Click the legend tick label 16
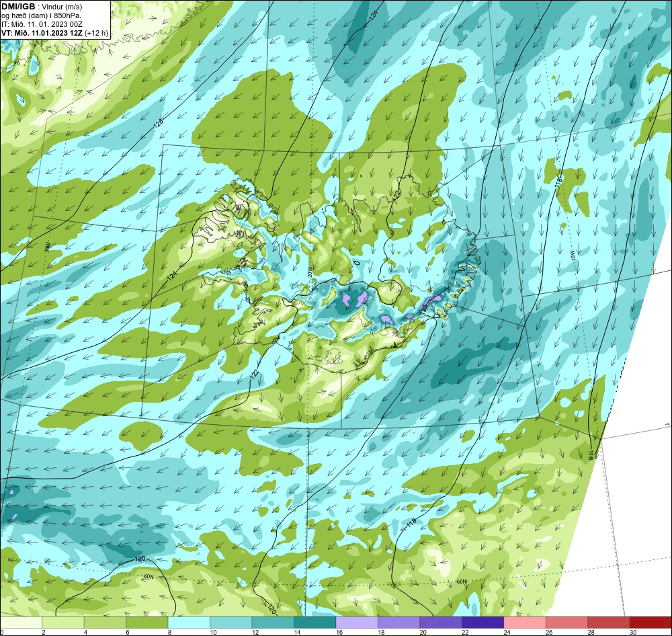 click(x=339, y=632)
